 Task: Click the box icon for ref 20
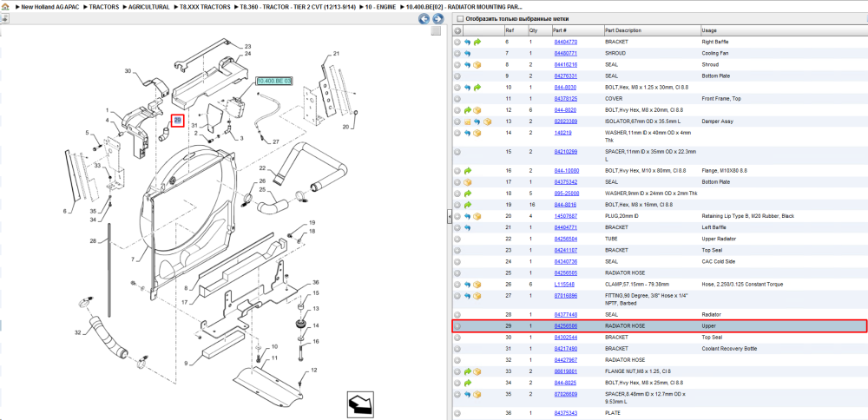(x=477, y=216)
